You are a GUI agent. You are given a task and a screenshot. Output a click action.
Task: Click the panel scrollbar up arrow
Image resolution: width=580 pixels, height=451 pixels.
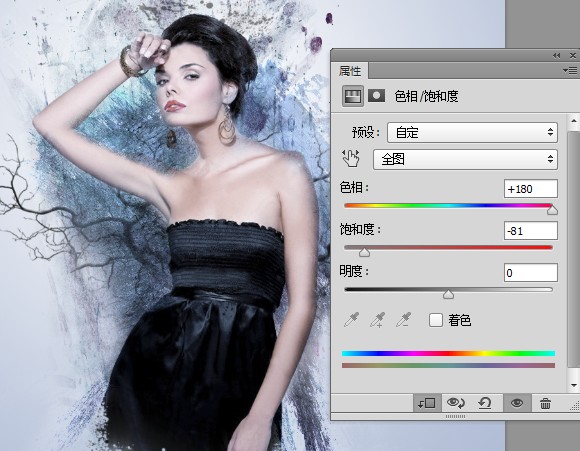pyautogui.click(x=574, y=121)
